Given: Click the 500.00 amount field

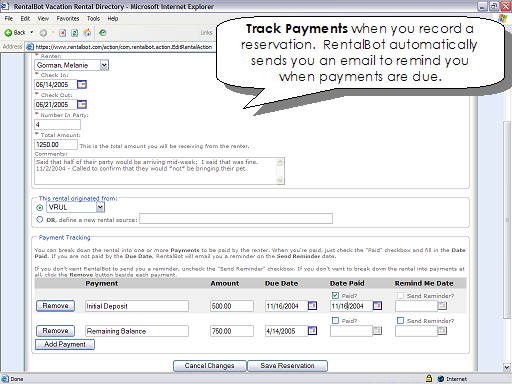Looking at the screenshot, I should pyautogui.click(x=232, y=306).
